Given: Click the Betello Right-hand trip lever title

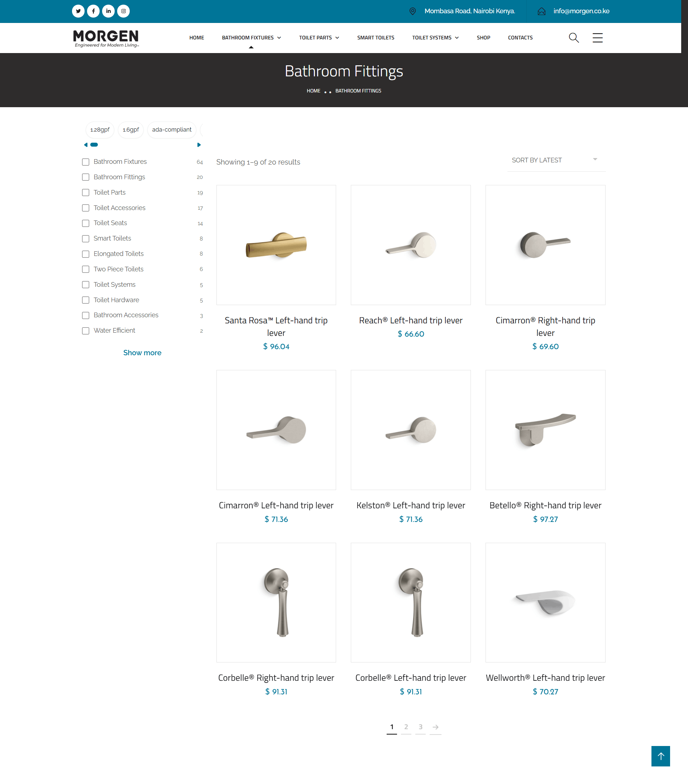Looking at the screenshot, I should click(545, 505).
